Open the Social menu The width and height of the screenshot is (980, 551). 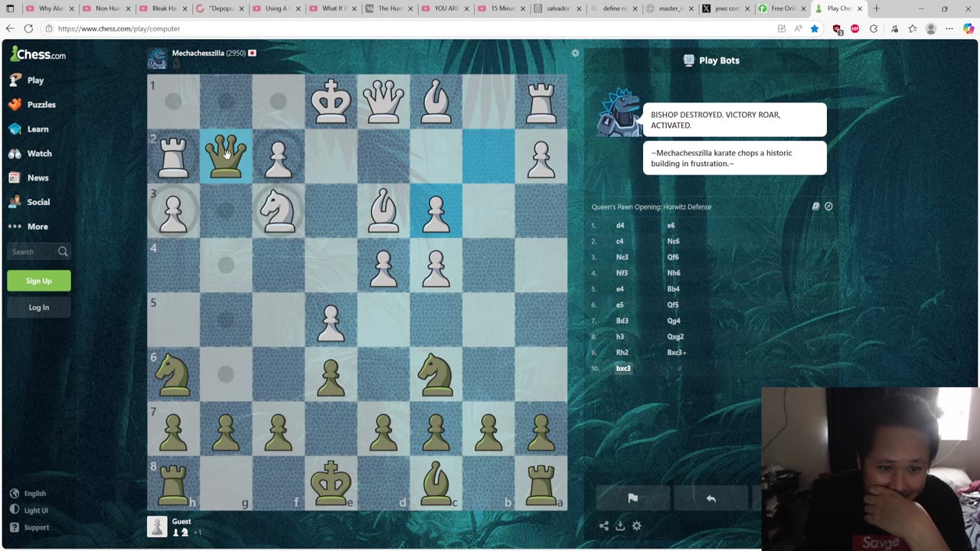click(x=38, y=203)
